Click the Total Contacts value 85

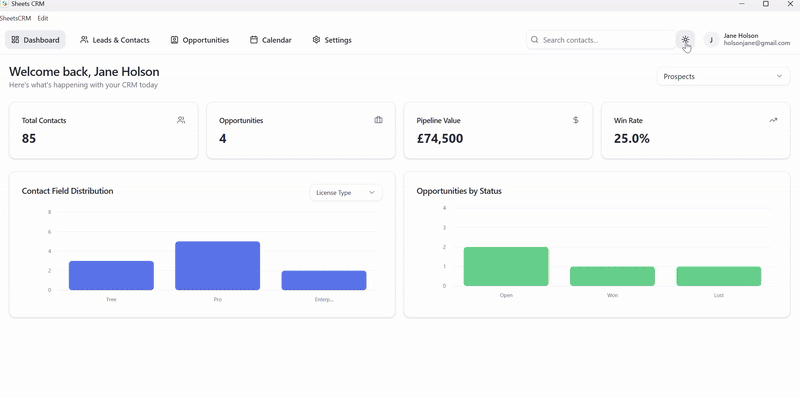pos(29,138)
